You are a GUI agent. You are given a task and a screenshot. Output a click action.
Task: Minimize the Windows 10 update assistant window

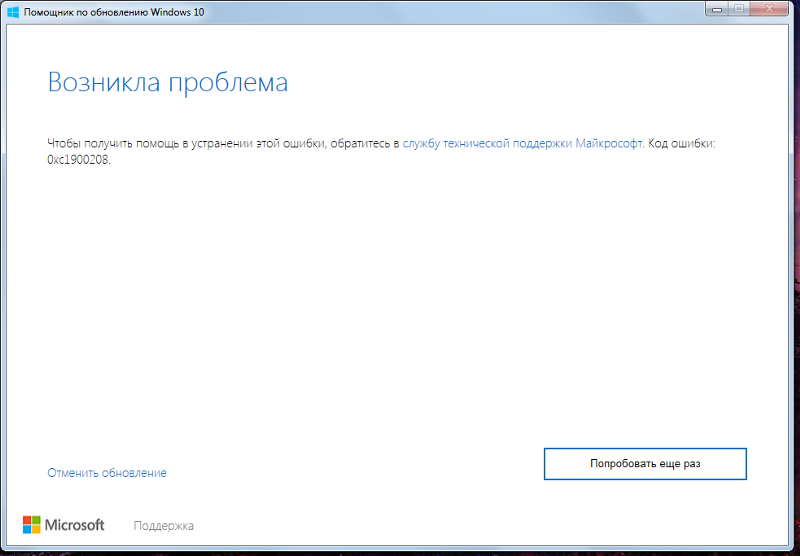[717, 9]
